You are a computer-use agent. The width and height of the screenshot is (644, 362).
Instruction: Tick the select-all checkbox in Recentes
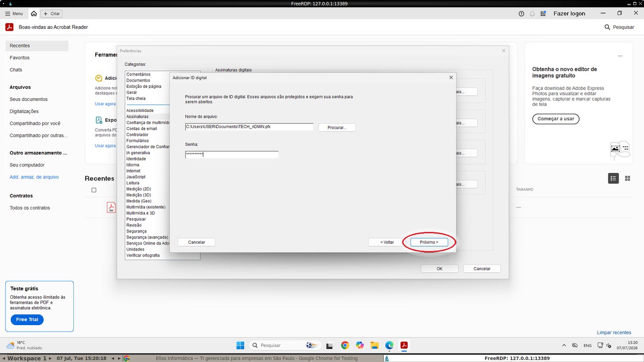94,190
